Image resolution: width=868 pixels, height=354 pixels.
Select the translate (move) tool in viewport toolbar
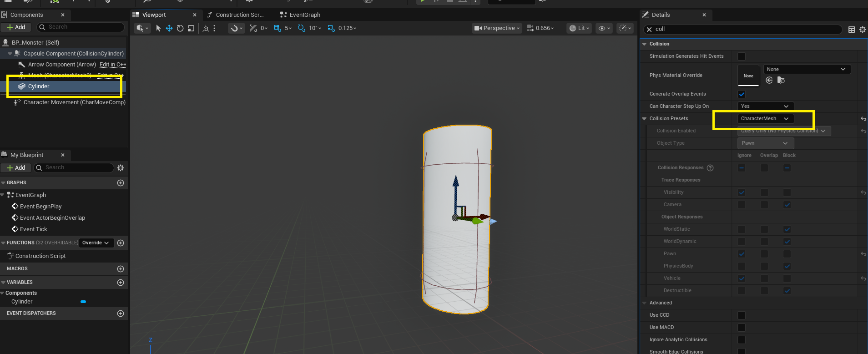point(169,28)
